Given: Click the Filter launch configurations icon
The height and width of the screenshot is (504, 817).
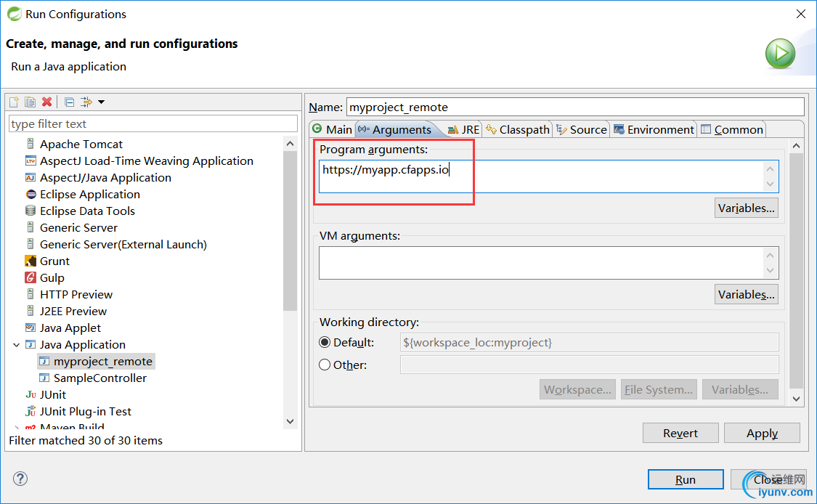Looking at the screenshot, I should tap(86, 102).
